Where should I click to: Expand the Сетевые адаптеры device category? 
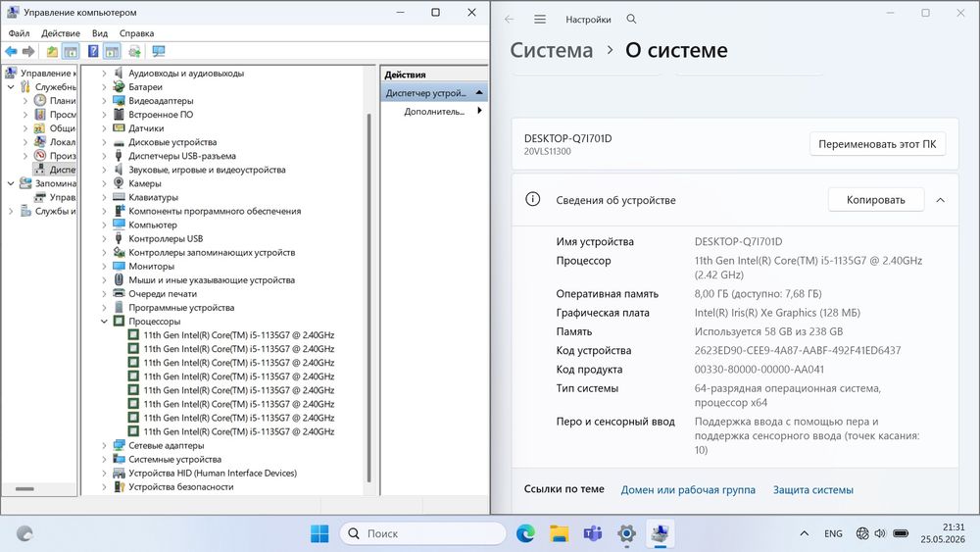[105, 446]
